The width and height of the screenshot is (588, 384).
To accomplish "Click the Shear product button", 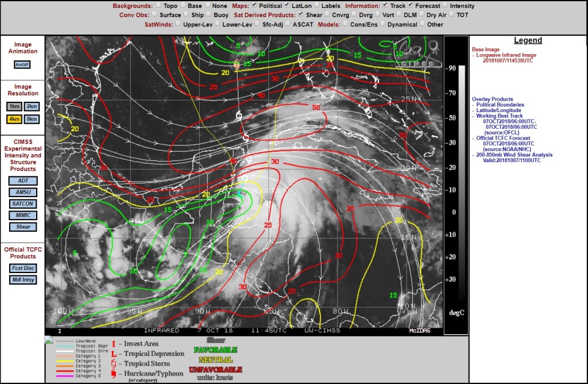I will [x=23, y=226].
